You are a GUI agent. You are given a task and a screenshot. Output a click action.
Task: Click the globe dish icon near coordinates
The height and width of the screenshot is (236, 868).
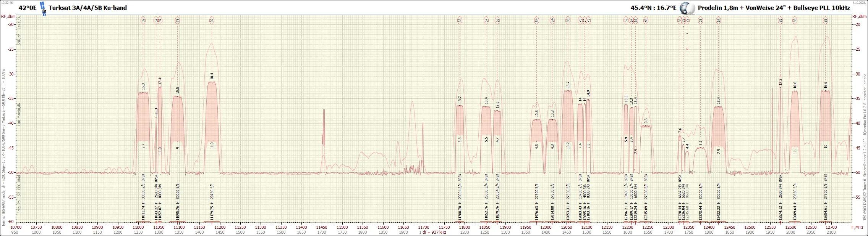click(x=687, y=8)
